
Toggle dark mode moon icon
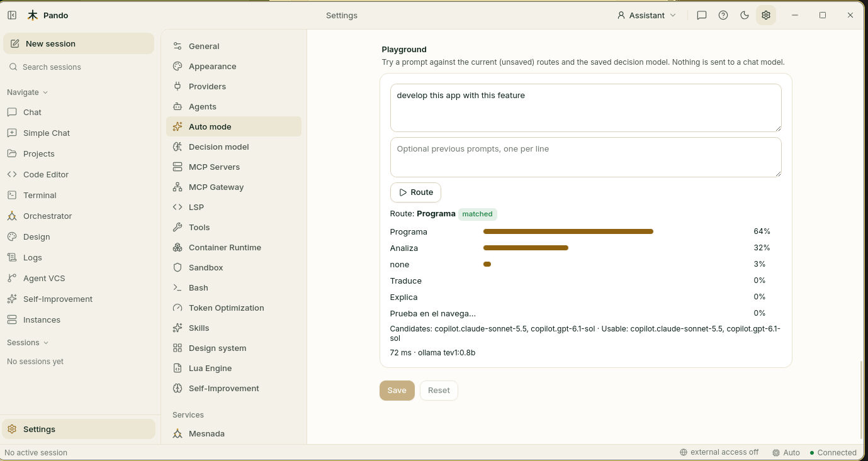click(x=745, y=15)
